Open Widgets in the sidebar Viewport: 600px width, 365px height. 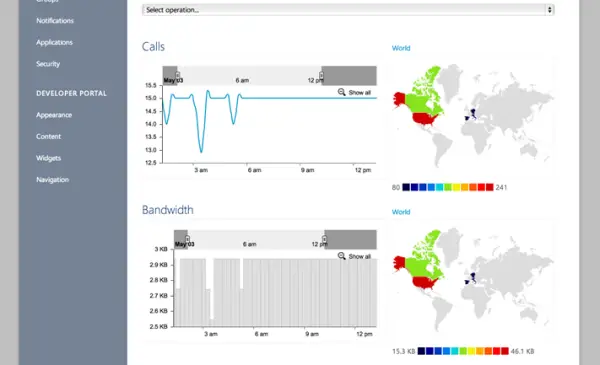point(48,158)
